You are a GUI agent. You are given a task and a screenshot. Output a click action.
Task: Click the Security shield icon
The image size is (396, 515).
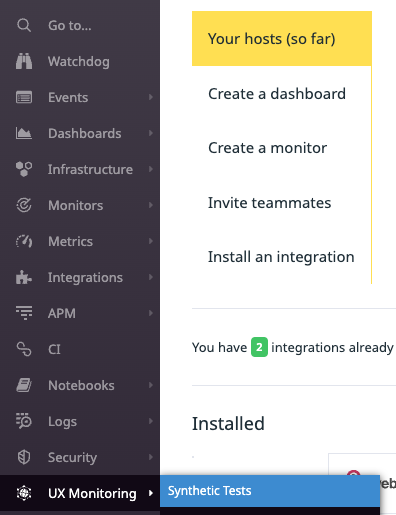[x=24, y=457]
